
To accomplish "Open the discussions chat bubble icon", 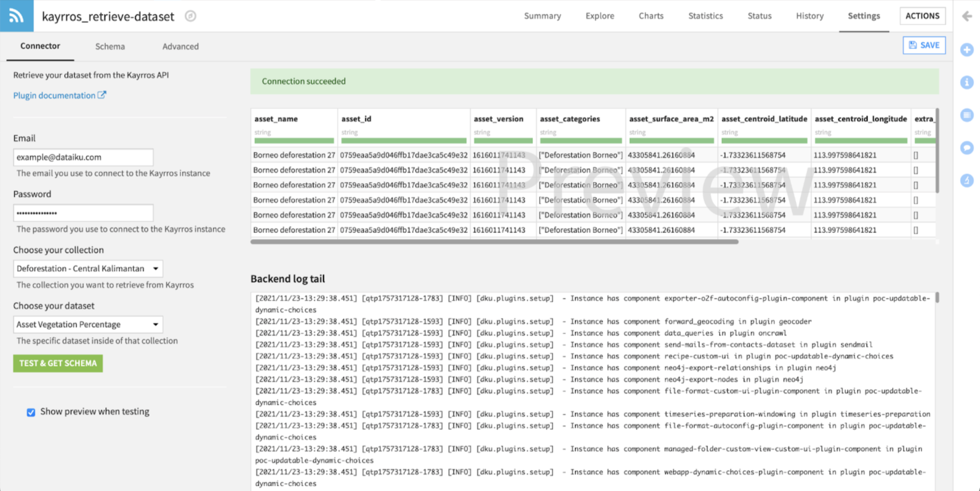I will tap(967, 148).
